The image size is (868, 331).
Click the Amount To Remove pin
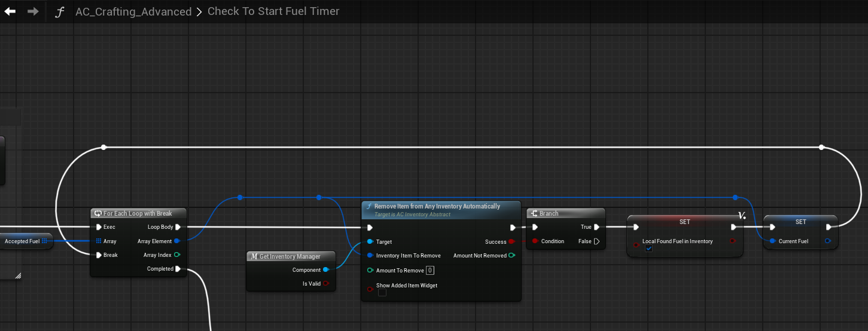click(x=370, y=271)
